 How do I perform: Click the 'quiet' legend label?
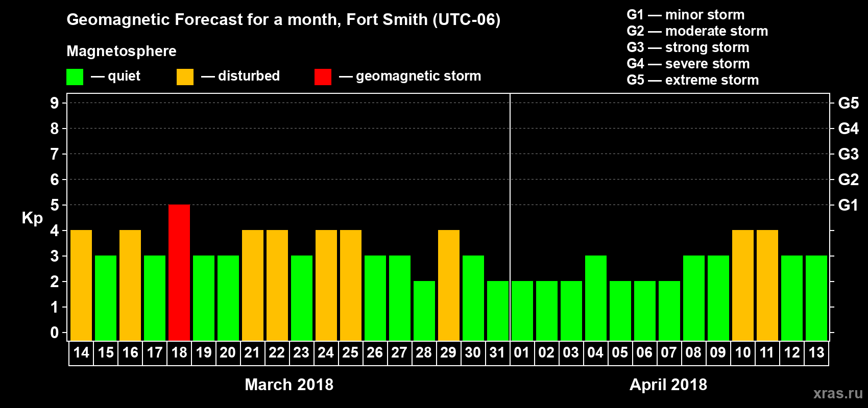[x=124, y=76]
